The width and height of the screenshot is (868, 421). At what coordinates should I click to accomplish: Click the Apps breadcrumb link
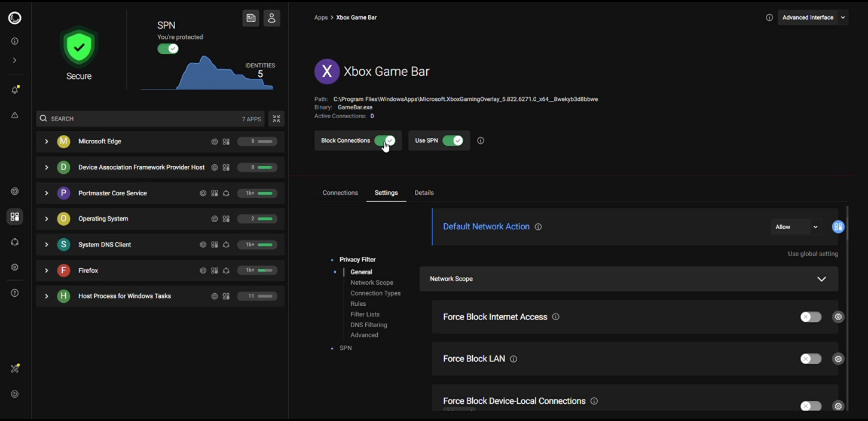coord(321,17)
